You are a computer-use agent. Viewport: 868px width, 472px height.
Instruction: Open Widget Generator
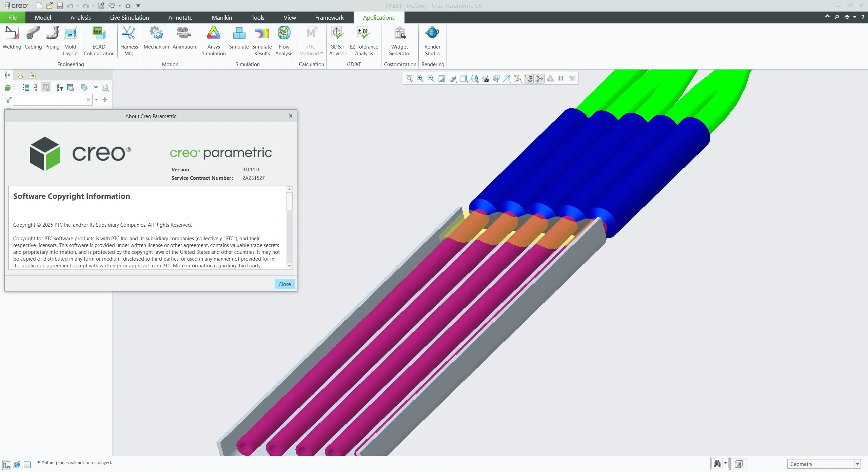(399, 41)
